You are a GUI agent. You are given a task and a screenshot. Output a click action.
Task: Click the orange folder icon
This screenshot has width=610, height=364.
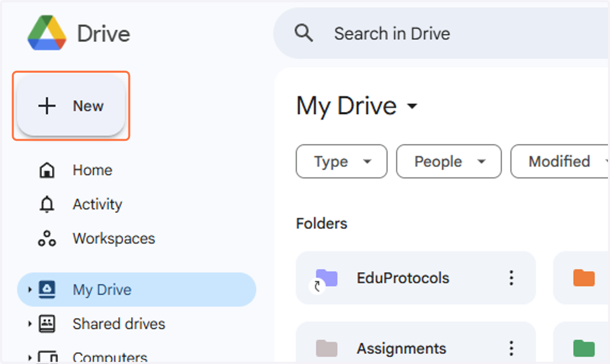(x=584, y=278)
